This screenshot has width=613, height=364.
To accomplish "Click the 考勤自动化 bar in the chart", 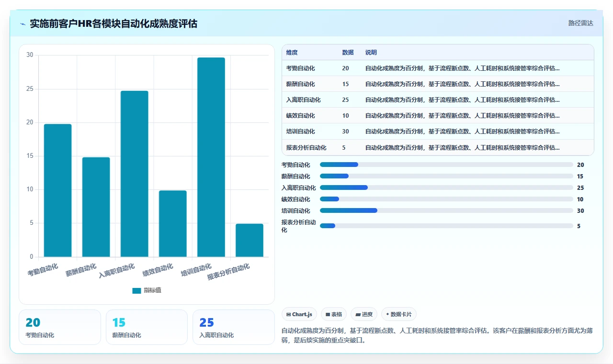I will [x=57, y=190].
